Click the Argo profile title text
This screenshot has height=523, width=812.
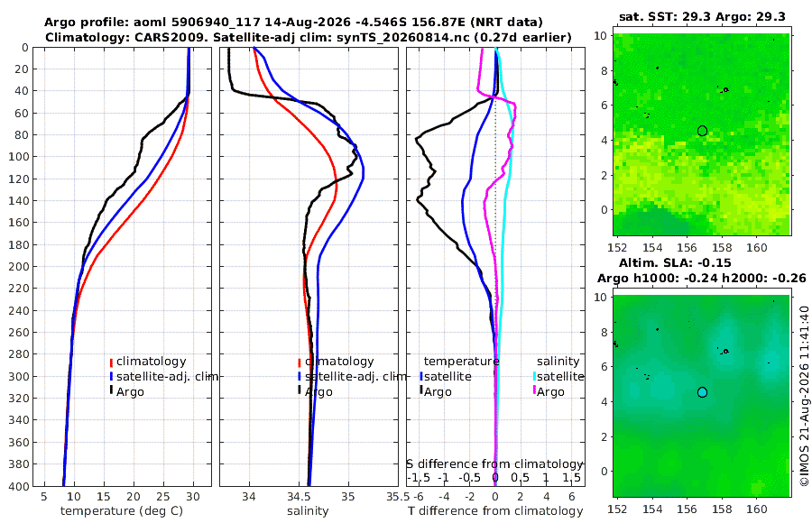(293, 23)
